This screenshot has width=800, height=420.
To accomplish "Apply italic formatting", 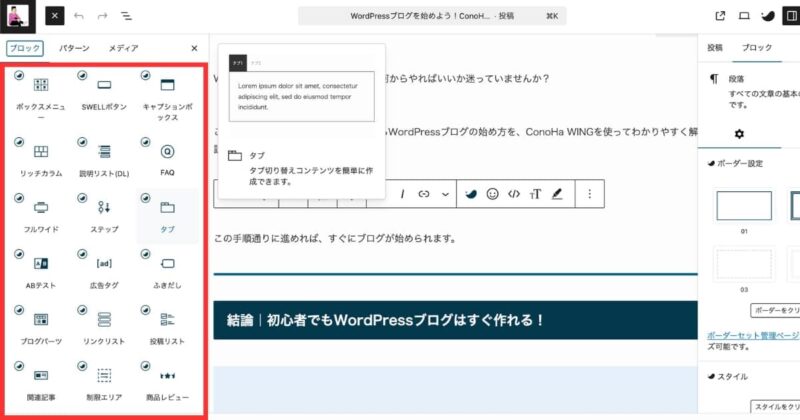I will pyautogui.click(x=403, y=194).
